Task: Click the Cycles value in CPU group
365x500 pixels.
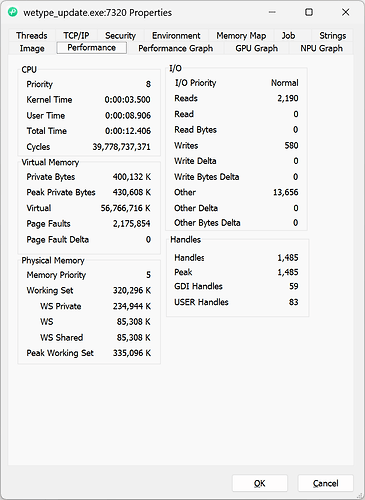Action: [121, 147]
